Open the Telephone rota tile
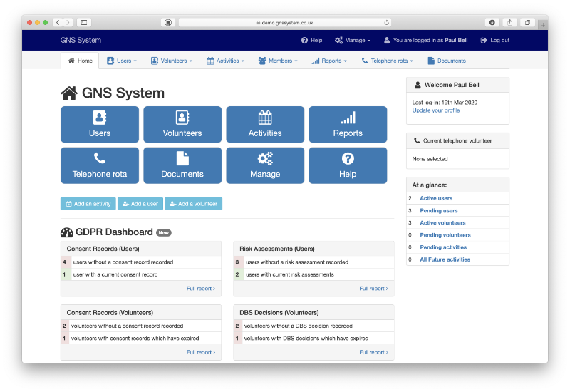Viewport: 570px width, 392px height. (x=100, y=165)
